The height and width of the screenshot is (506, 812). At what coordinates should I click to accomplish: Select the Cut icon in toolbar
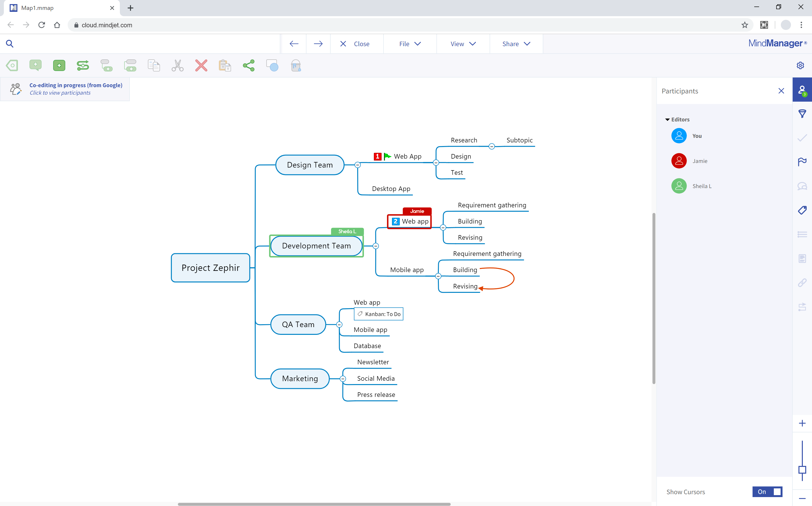coord(178,65)
